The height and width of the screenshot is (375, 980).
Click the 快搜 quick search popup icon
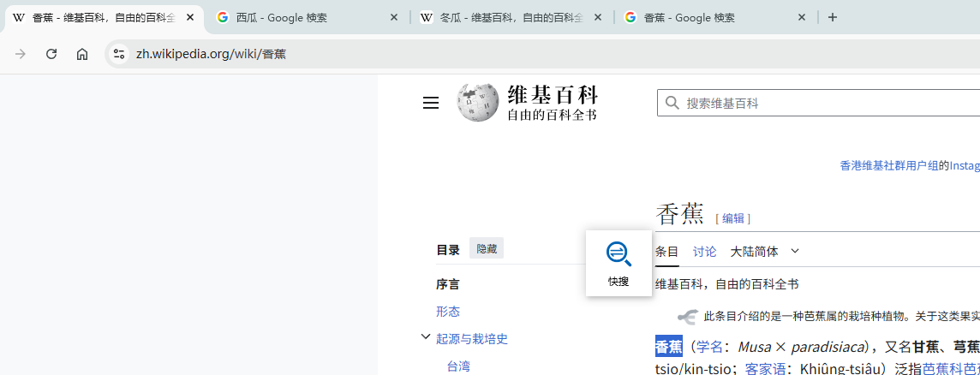point(618,254)
